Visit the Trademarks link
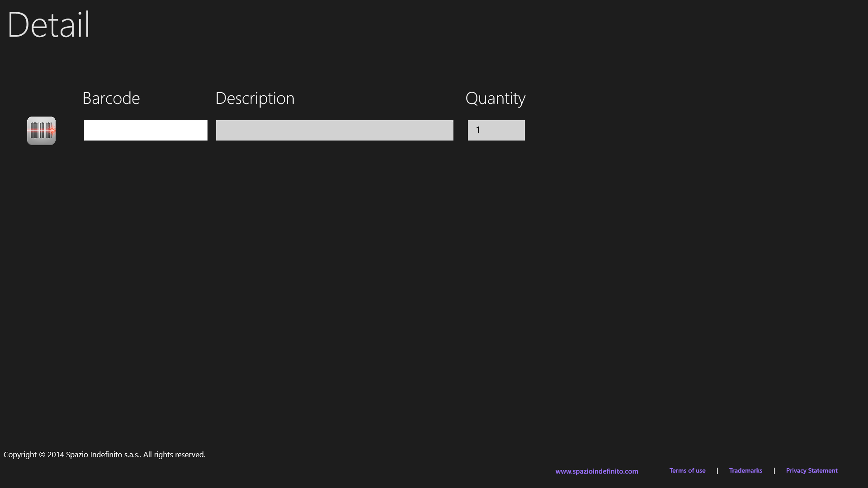This screenshot has height=488, width=868. click(745, 470)
